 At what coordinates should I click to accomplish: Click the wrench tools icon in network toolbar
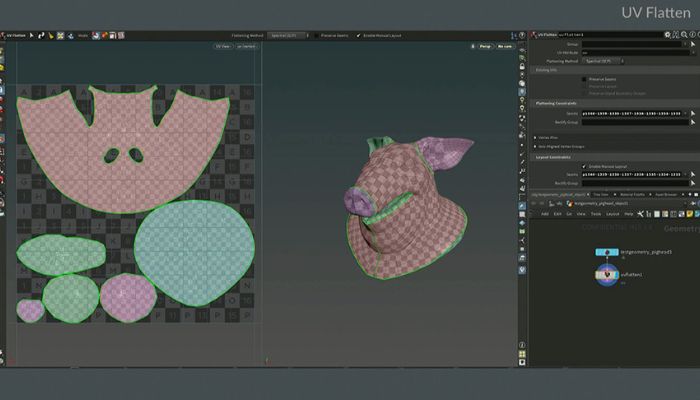(x=641, y=214)
